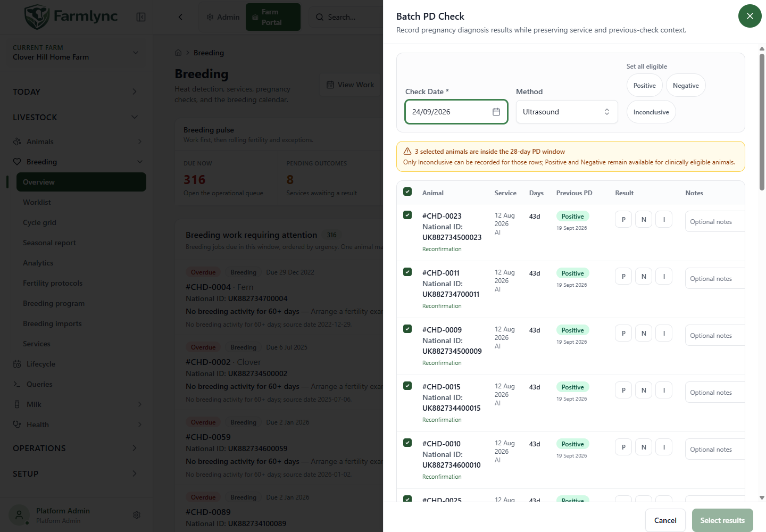Image resolution: width=766 pixels, height=532 pixels.
Task: Go back with the left arrow icon
Action: point(180,17)
